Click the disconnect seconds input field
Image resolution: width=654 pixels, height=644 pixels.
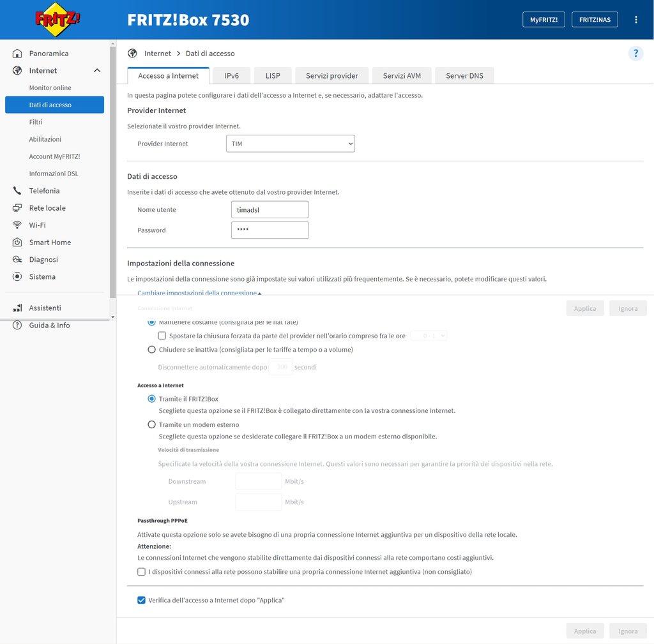click(x=281, y=367)
